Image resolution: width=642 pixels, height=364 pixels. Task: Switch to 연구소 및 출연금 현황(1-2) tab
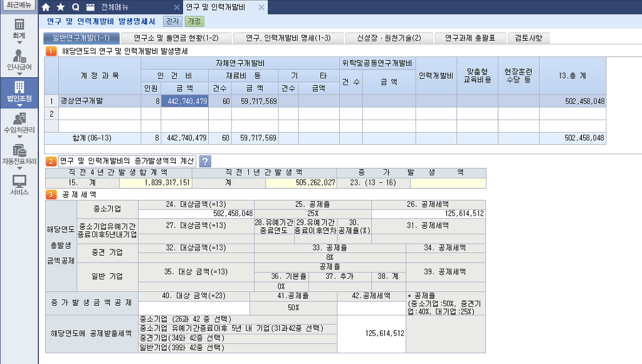(x=176, y=38)
